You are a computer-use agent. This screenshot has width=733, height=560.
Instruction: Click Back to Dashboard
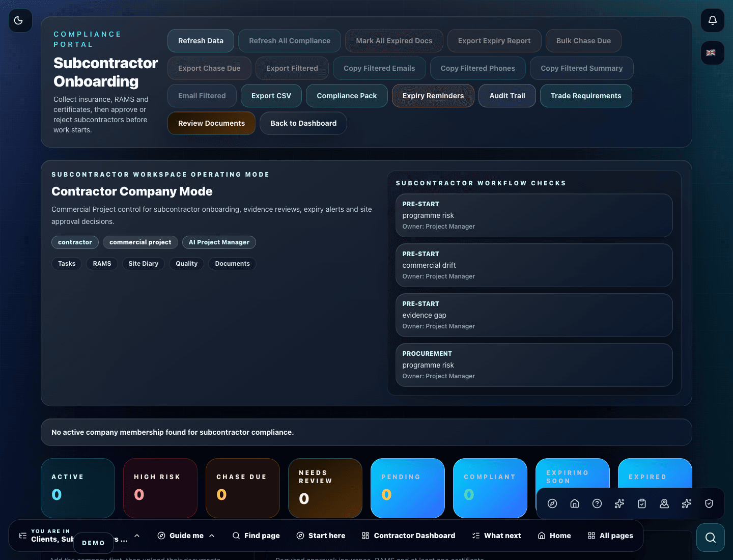pyautogui.click(x=303, y=123)
